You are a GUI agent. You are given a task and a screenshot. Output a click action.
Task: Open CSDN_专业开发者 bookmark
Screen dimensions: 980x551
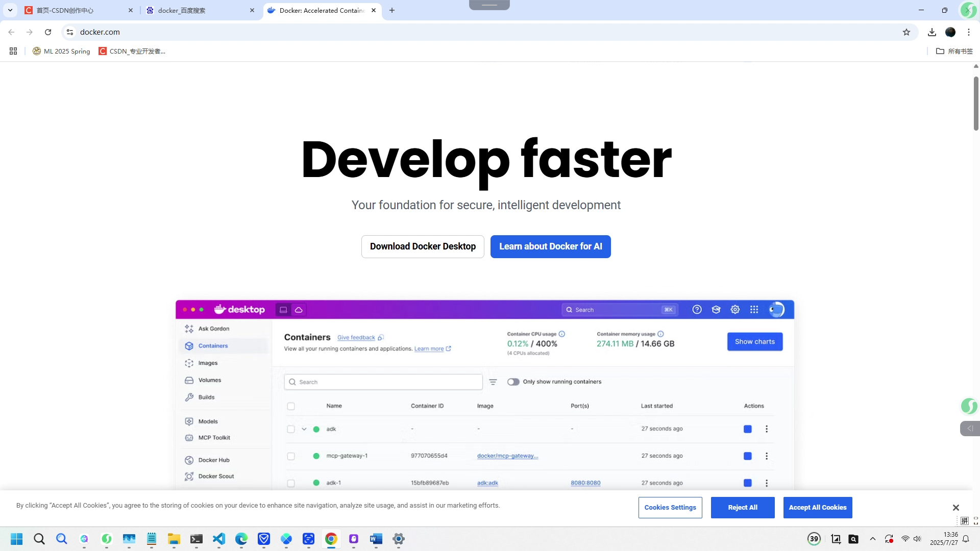132,51
